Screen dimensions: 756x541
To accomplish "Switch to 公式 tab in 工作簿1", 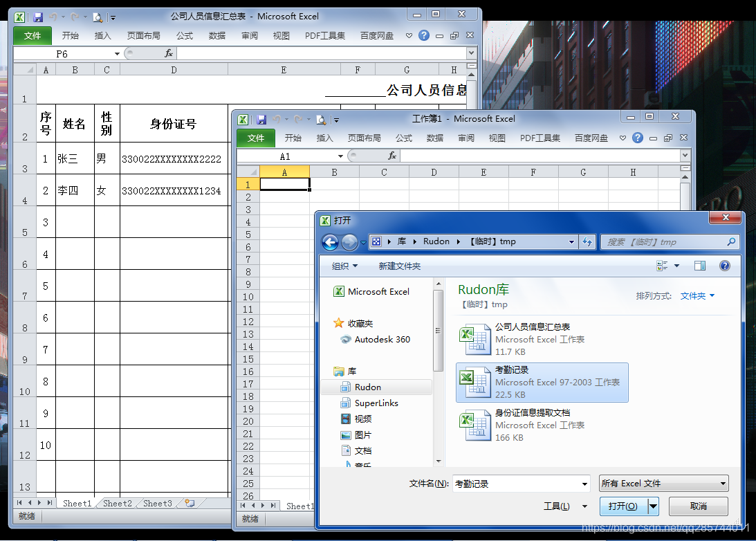I will point(403,138).
